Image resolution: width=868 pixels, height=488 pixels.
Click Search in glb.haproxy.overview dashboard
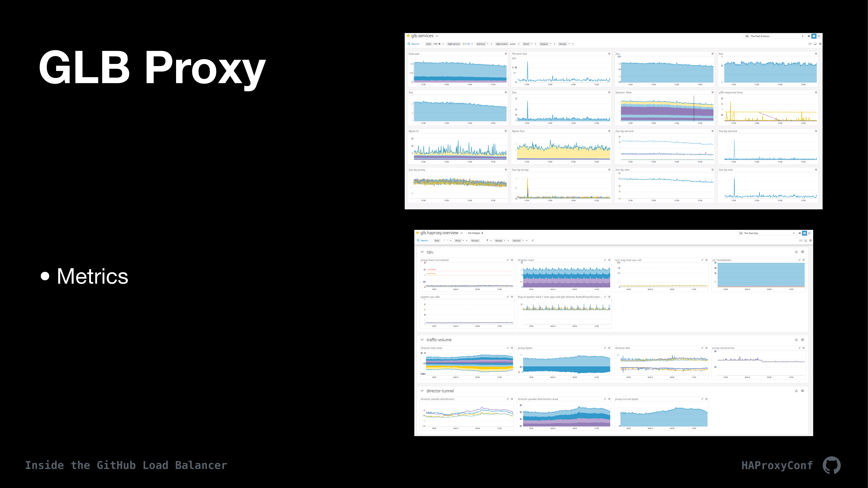(x=423, y=240)
